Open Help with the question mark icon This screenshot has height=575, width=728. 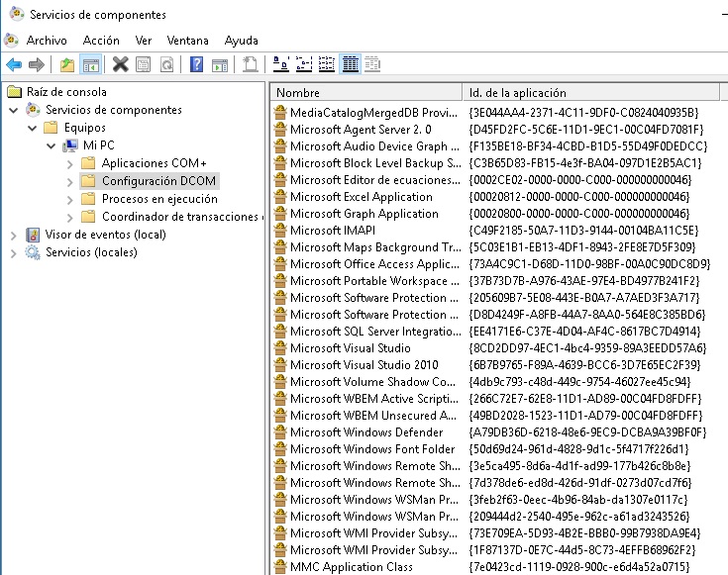[x=196, y=64]
